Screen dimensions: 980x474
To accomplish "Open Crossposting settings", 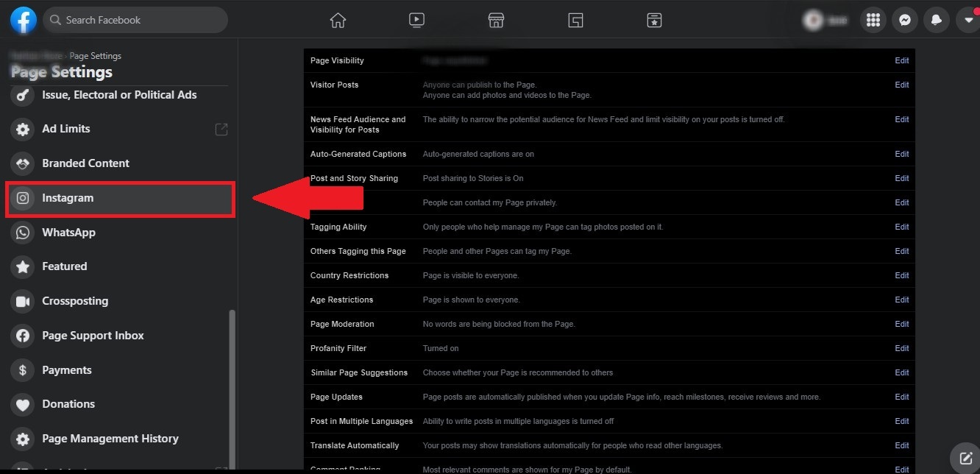I will [x=120, y=301].
